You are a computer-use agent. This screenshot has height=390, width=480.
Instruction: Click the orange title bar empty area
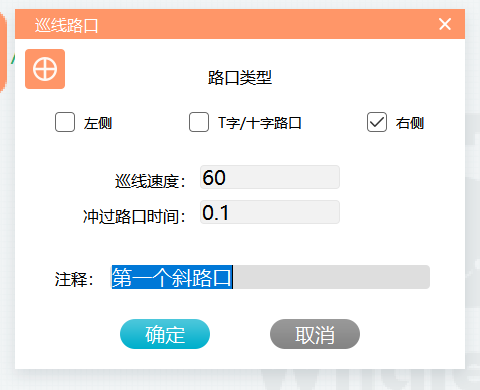267,24
